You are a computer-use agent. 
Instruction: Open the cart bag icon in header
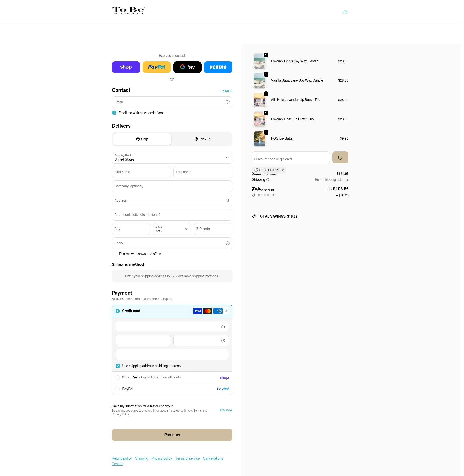pos(346,12)
